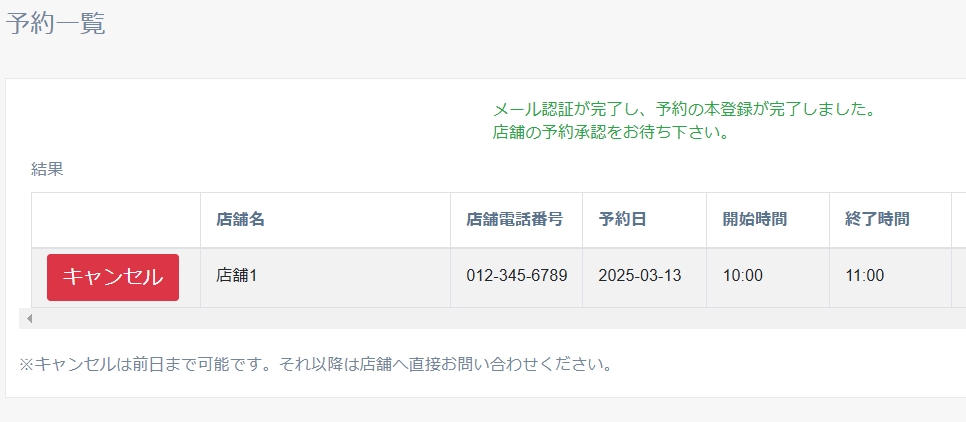Viewport: 966px width, 422px height.
Task: Click the red キャンセル button
Action: point(113,277)
